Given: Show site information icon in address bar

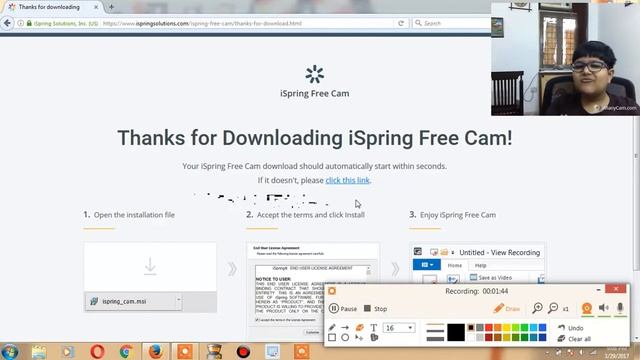Looking at the screenshot, I should pos(20,23).
